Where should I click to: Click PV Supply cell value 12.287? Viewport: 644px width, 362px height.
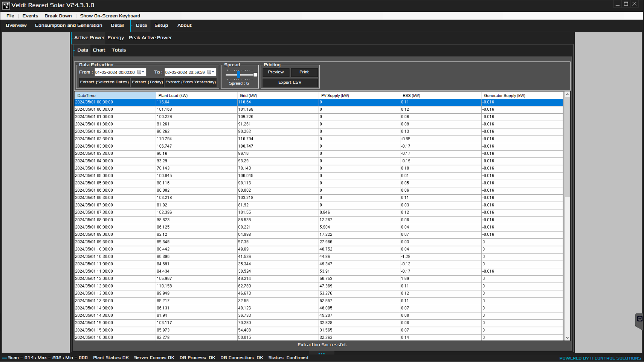click(x=359, y=220)
